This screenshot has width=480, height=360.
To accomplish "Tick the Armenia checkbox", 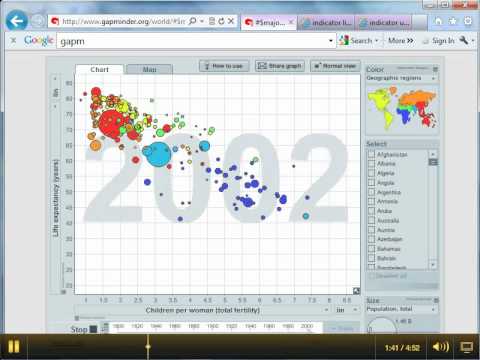I will coord(371,201).
